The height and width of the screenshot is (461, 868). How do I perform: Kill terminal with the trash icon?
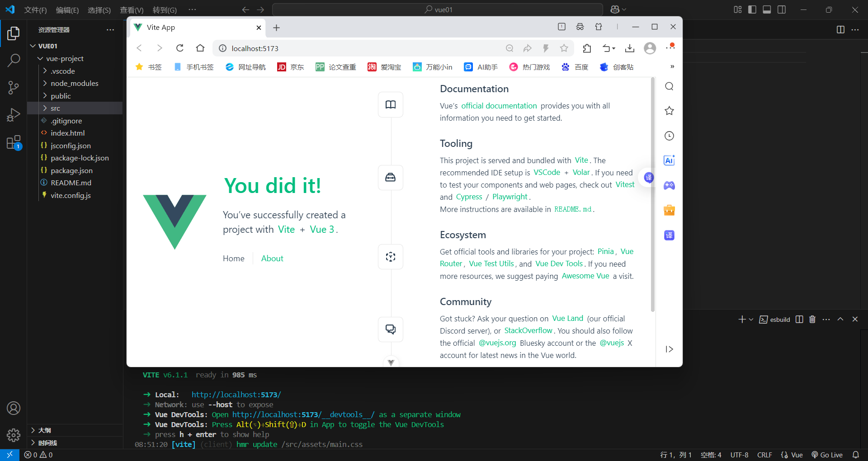point(812,319)
